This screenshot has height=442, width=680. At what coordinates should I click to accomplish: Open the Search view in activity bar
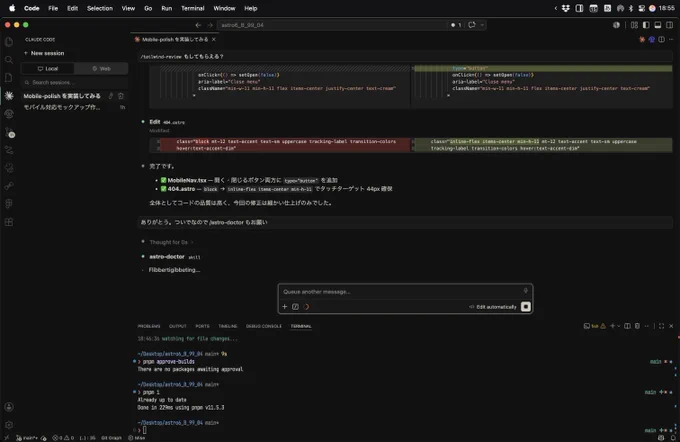click(9, 60)
